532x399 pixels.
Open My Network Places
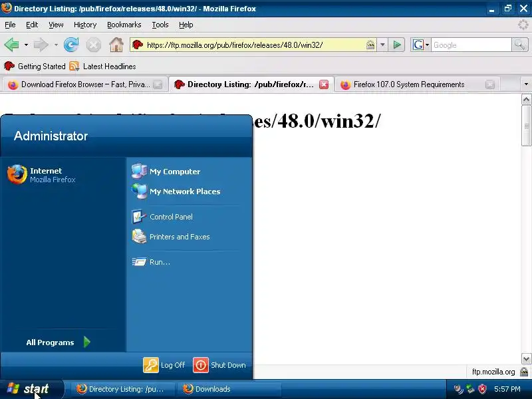176,192
